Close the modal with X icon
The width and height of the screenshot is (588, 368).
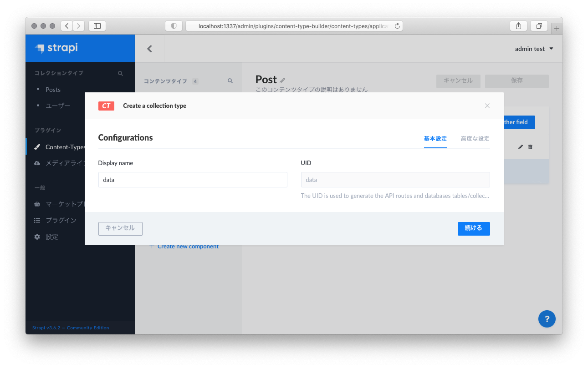point(487,106)
